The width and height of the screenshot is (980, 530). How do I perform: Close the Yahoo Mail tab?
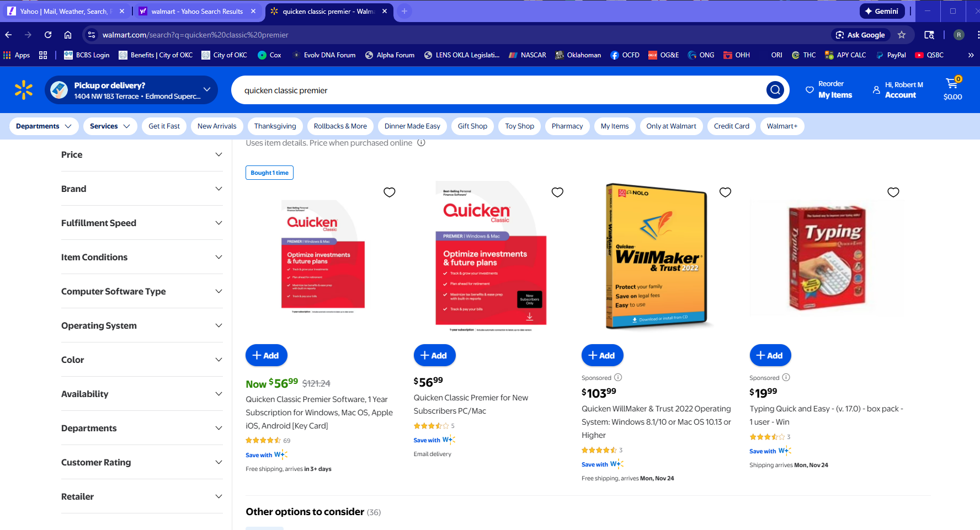click(122, 11)
